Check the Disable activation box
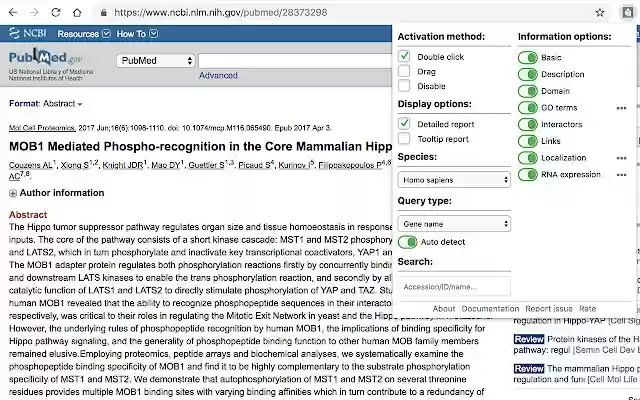This screenshot has height=400, width=640. pyautogui.click(x=404, y=86)
